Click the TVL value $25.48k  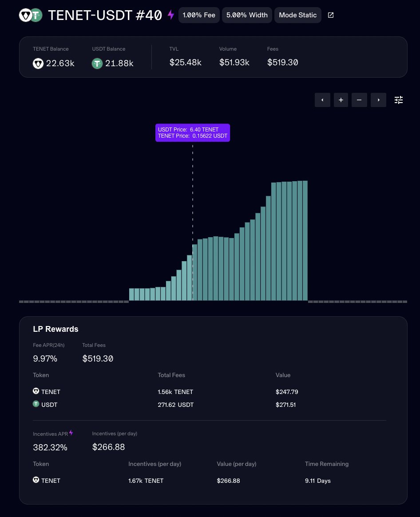point(185,62)
